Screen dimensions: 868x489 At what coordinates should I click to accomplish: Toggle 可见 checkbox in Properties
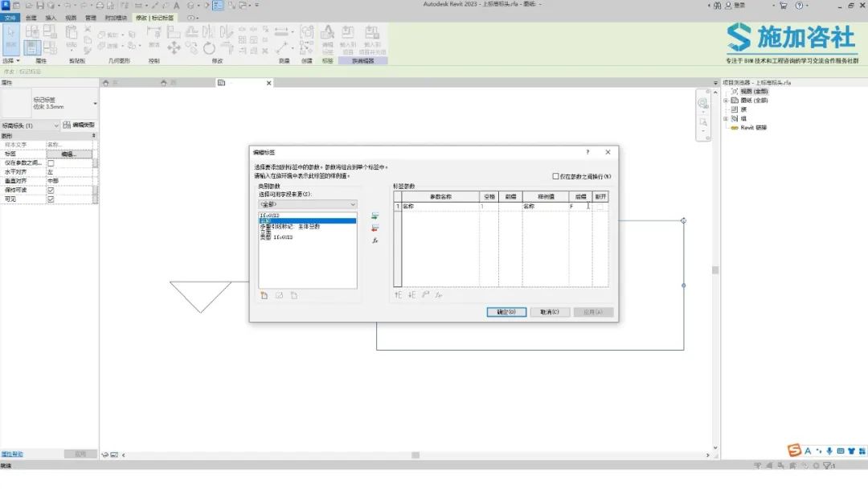[51, 199]
